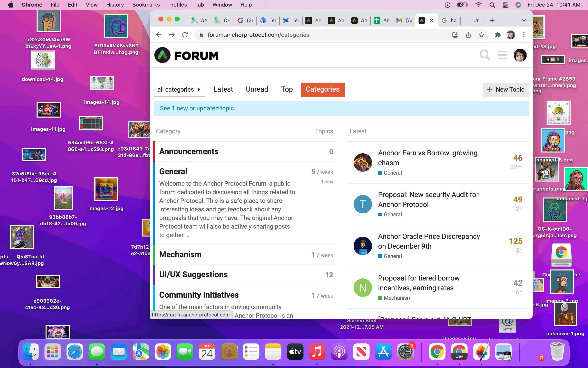588x368 pixels.
Task: Open the Mechanism category
Action: tap(180, 254)
